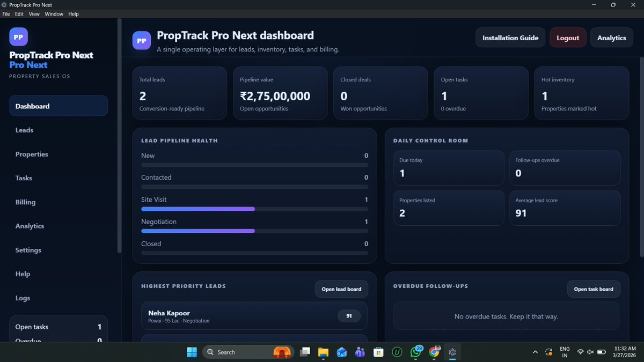Click the Hot inventory card
Viewport: 644px width, 362px height.
coord(582,93)
